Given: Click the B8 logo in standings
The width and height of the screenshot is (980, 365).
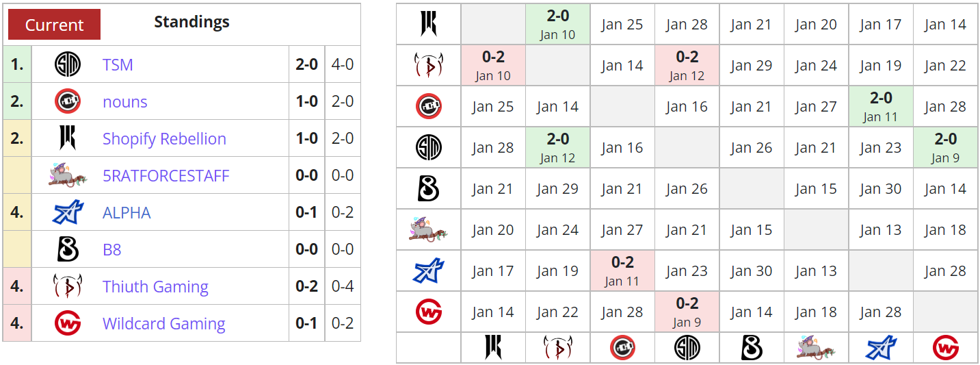Looking at the screenshot, I should (67, 249).
